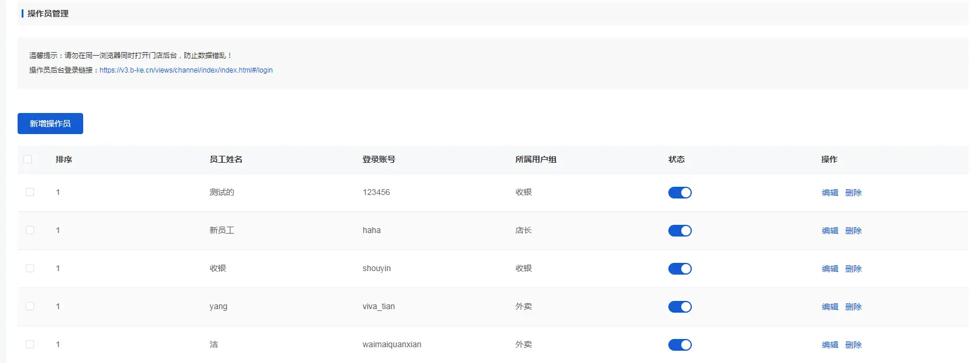The height and width of the screenshot is (363, 980).
Task: Click 编辑 in the shouyin row
Action: tap(830, 269)
